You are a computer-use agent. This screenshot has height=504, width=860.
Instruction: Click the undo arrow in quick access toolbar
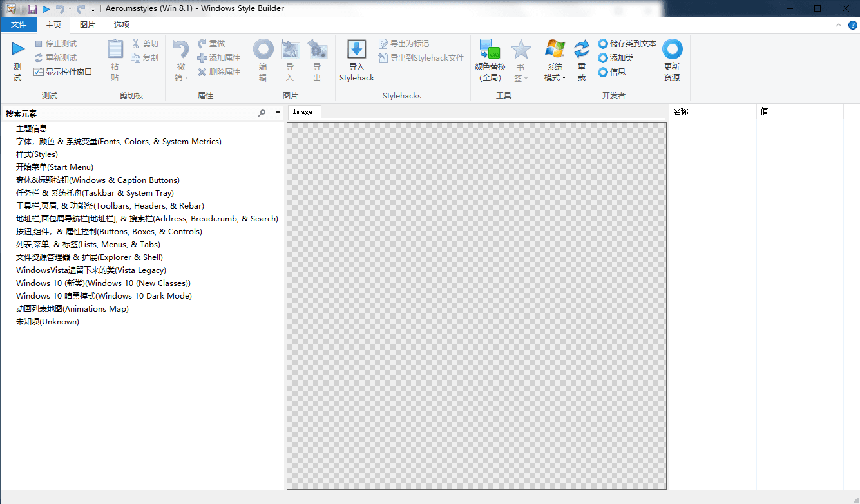click(59, 9)
